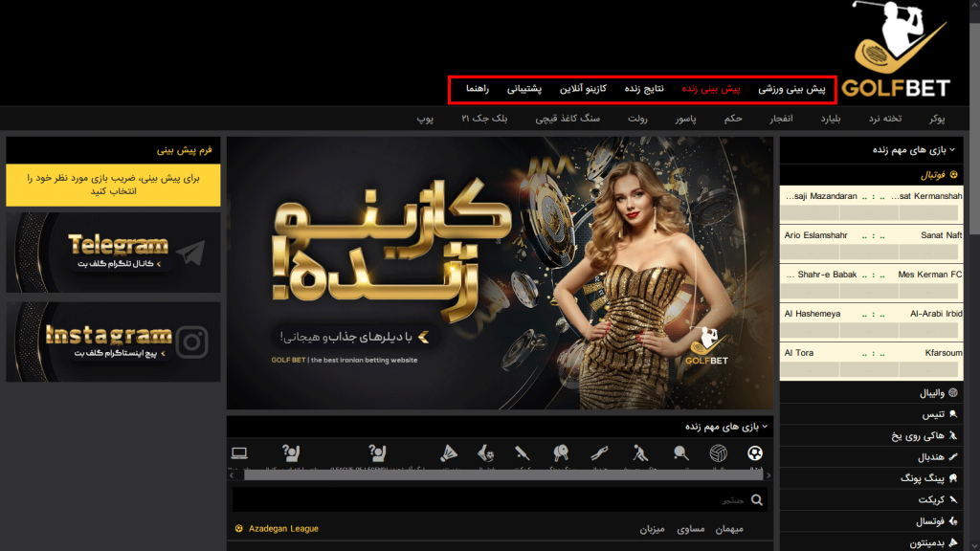Image resolution: width=980 pixels, height=551 pixels.
Task: Select the badminton shuttlecock icon
Action: (450, 453)
